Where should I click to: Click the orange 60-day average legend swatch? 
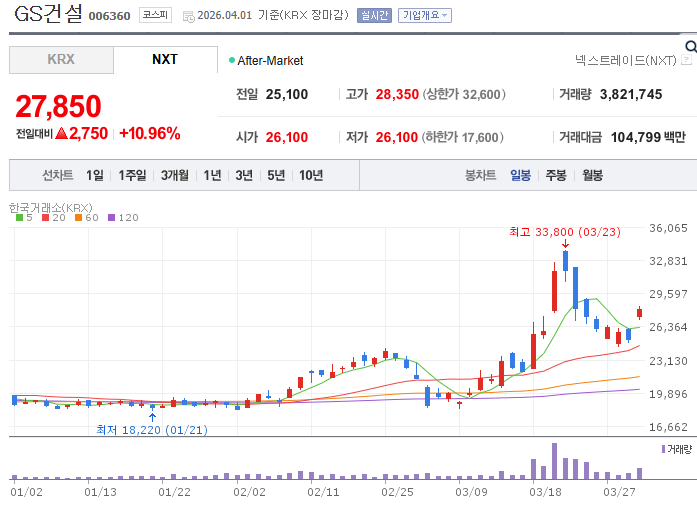coord(79,218)
